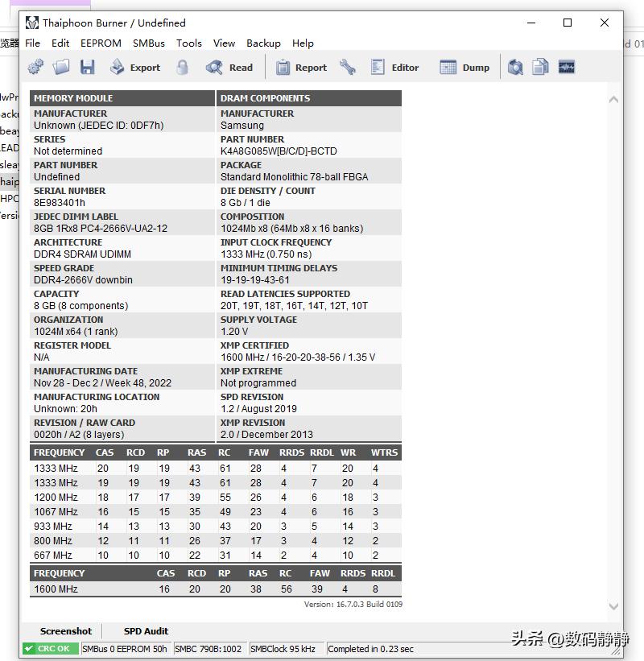This screenshot has width=644, height=661.
Task: Click the 19-19-19-43-61 timing delays value
Action: (255, 280)
